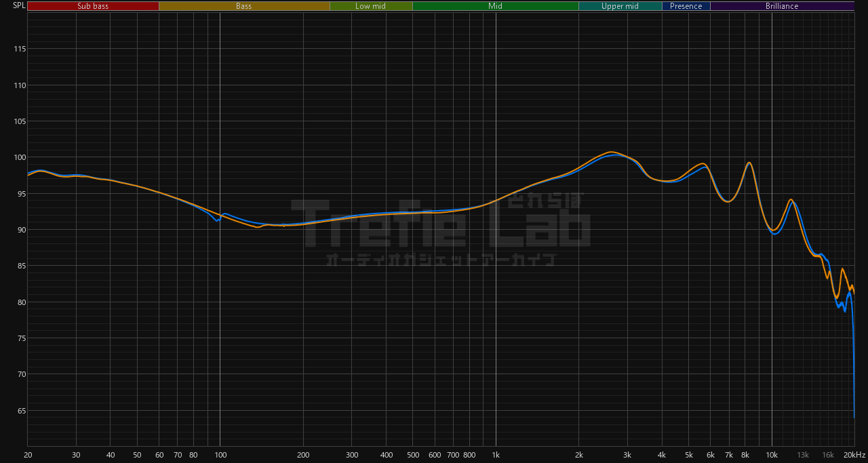868x463 pixels.
Task: Click the SPL axis label
Action: [x=19, y=5]
